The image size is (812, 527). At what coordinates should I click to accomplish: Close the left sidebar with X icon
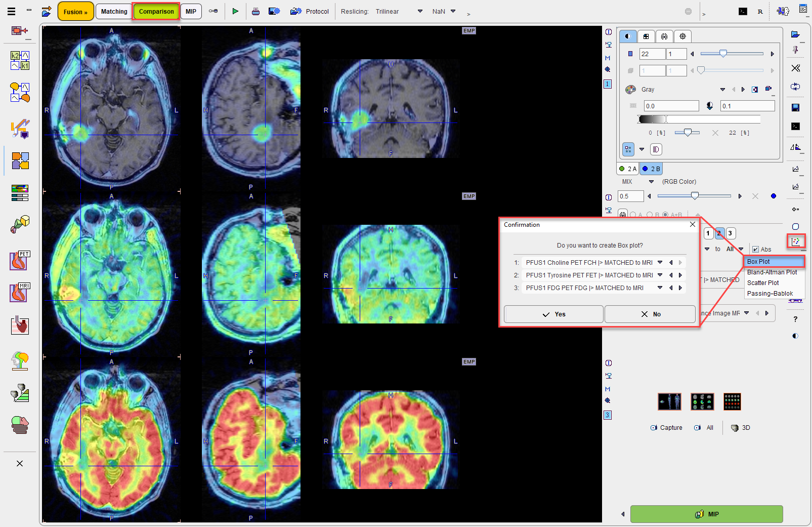(x=20, y=463)
